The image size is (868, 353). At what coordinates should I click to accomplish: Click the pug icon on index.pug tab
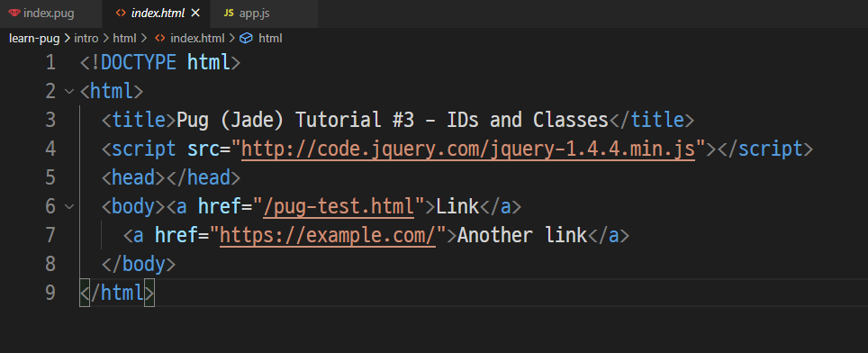(x=14, y=14)
